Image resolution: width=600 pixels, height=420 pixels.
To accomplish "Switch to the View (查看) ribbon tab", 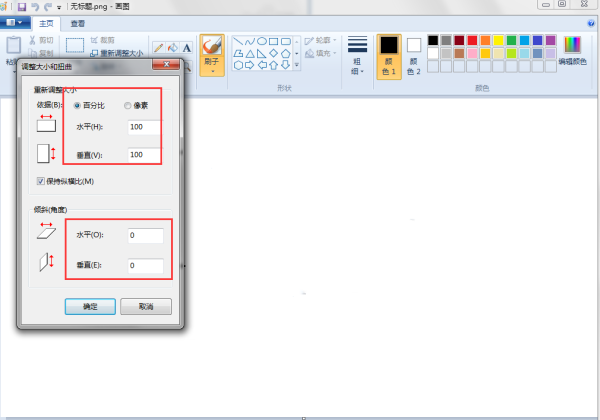I will pyautogui.click(x=77, y=23).
